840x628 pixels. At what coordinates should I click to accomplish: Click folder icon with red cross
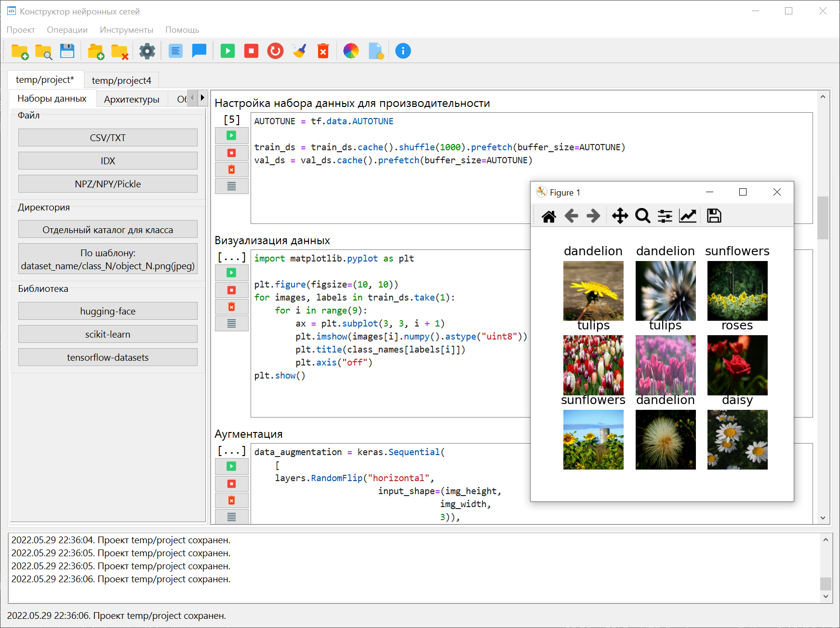coord(119,51)
